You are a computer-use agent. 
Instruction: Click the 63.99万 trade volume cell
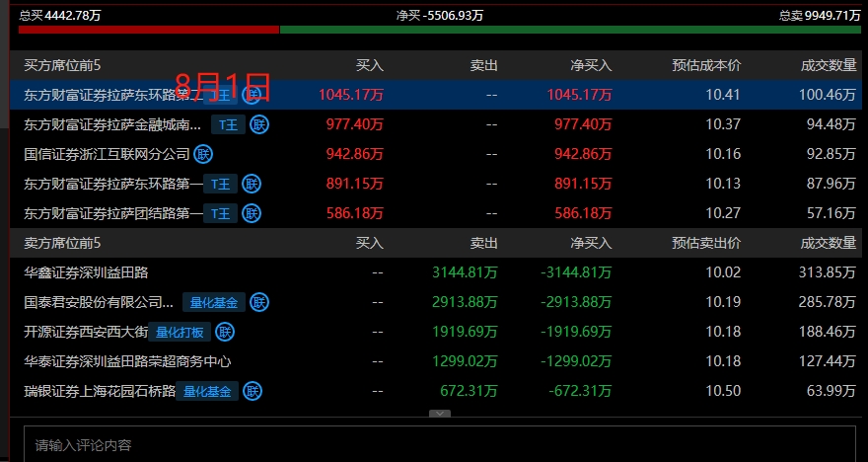pos(832,392)
